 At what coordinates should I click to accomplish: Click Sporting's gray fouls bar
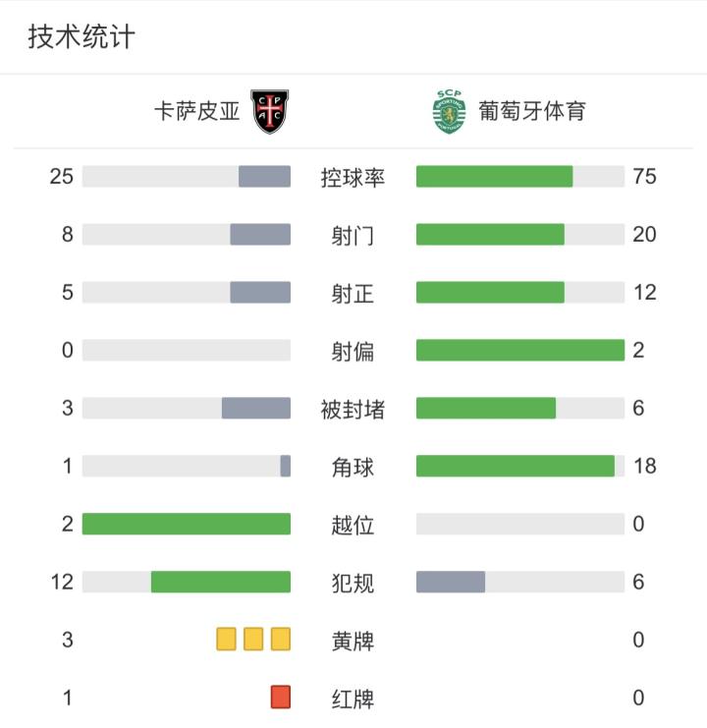click(451, 582)
